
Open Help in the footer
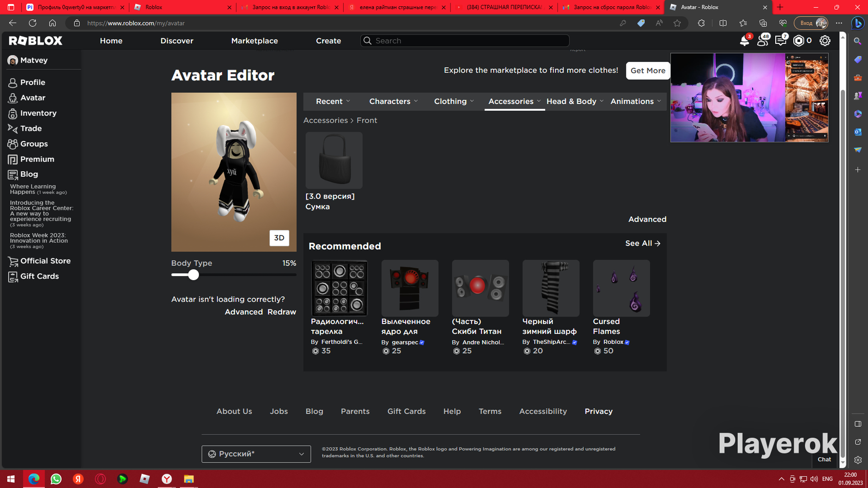pyautogui.click(x=452, y=411)
